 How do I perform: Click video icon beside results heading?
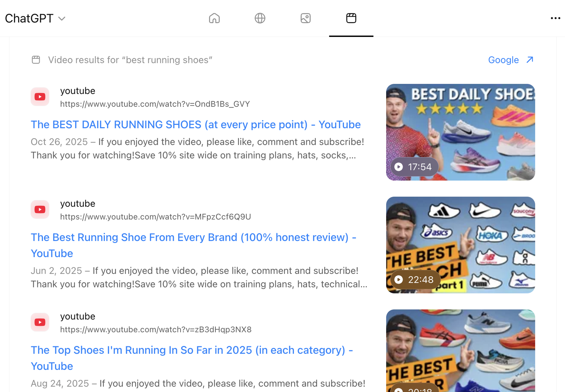(36, 60)
